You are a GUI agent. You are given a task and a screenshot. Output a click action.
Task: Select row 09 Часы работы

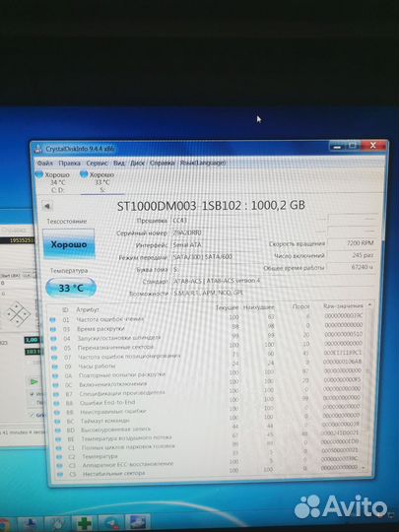tap(207, 366)
